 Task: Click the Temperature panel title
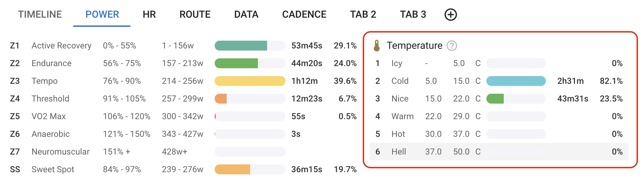pyautogui.click(x=414, y=46)
